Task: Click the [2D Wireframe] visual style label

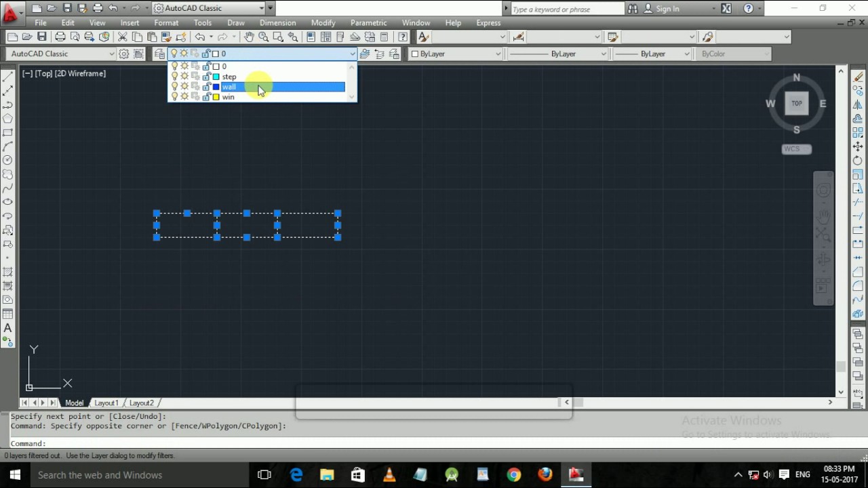Action: 81,73
